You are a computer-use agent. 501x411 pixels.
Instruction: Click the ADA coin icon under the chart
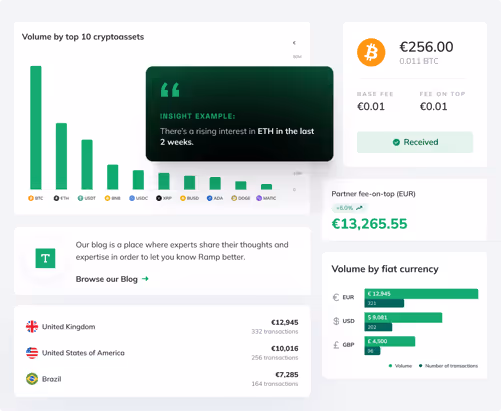pyautogui.click(x=210, y=198)
